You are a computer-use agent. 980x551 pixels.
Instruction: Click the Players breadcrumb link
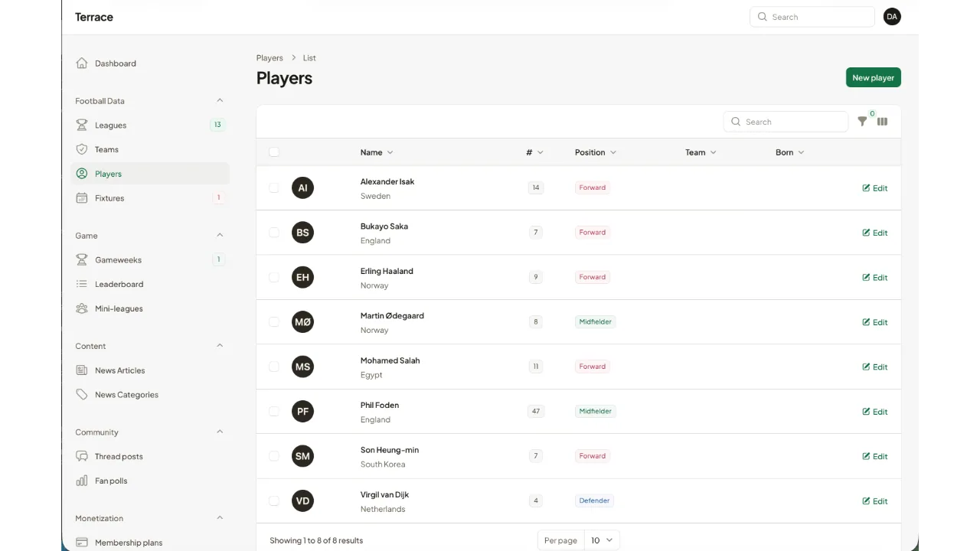point(269,58)
